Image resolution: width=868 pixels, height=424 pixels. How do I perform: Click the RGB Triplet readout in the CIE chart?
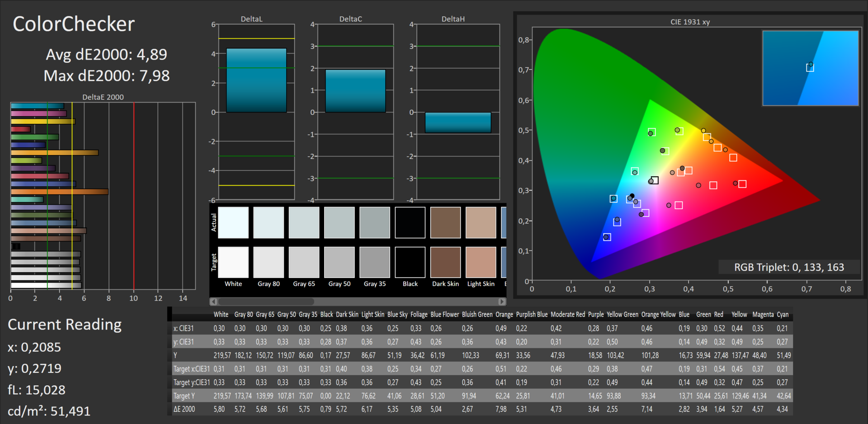point(789,267)
